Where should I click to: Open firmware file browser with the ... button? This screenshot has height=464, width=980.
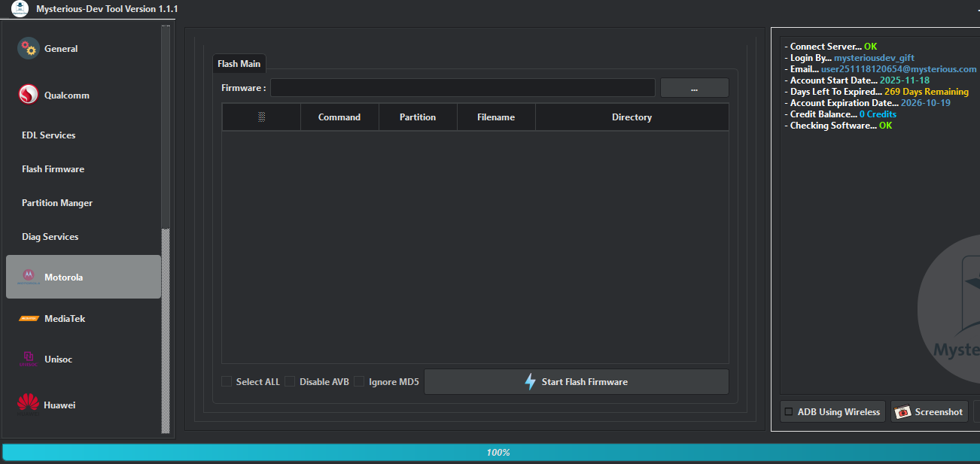694,87
